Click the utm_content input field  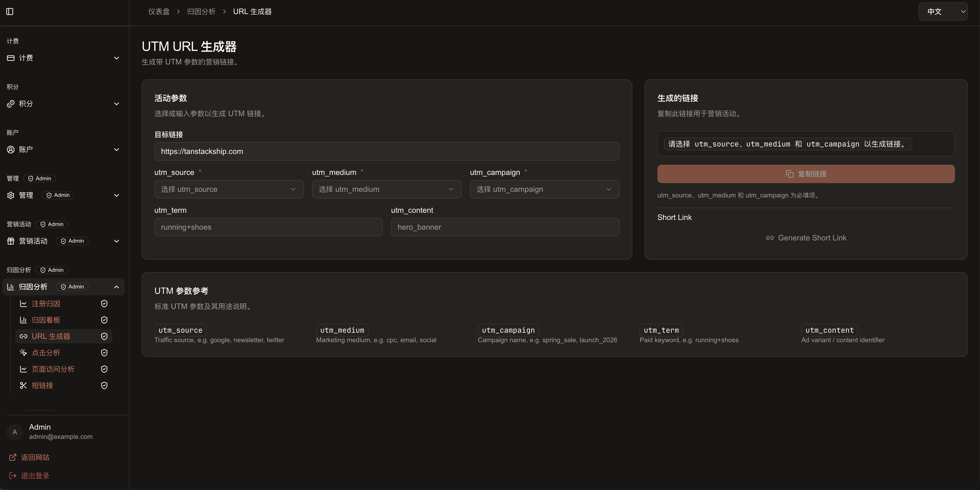505,227
